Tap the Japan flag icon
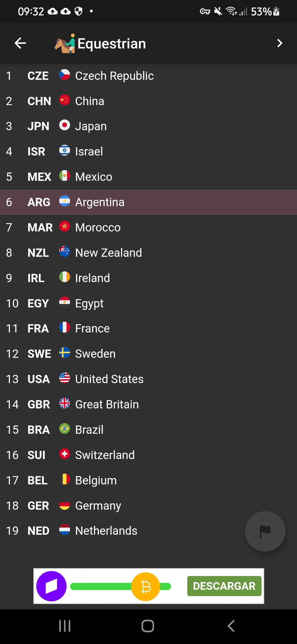Viewport: 297px width, 644px height. tap(65, 125)
